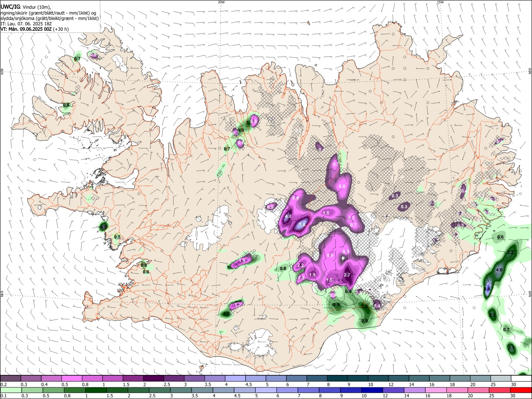Viewport: 532px width, 399px height.
Task: Select the bright pink 0.5 snow legend swatch
Action: [71, 379]
